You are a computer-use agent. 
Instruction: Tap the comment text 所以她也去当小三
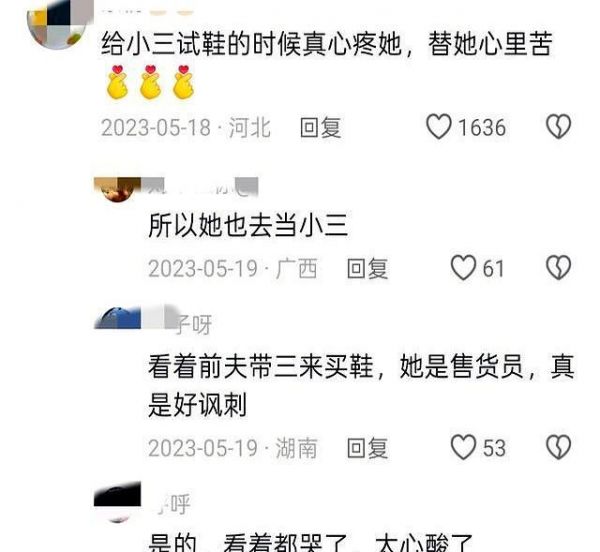[x=248, y=225]
